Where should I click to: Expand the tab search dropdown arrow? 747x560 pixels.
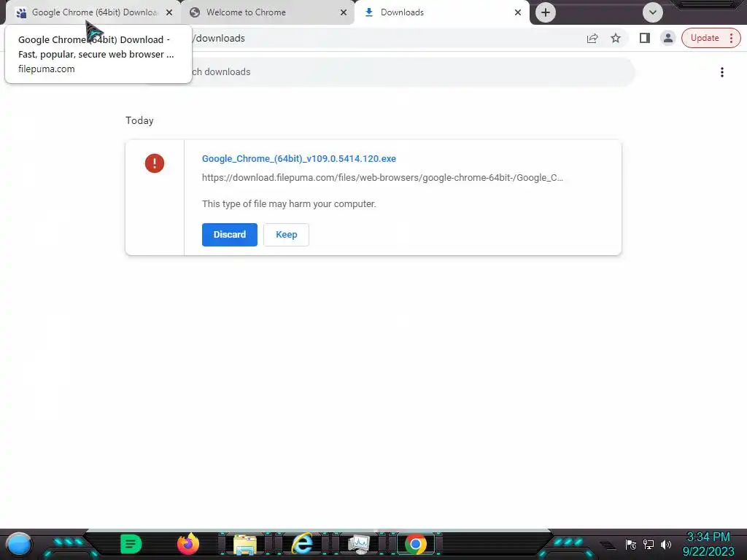coord(653,12)
